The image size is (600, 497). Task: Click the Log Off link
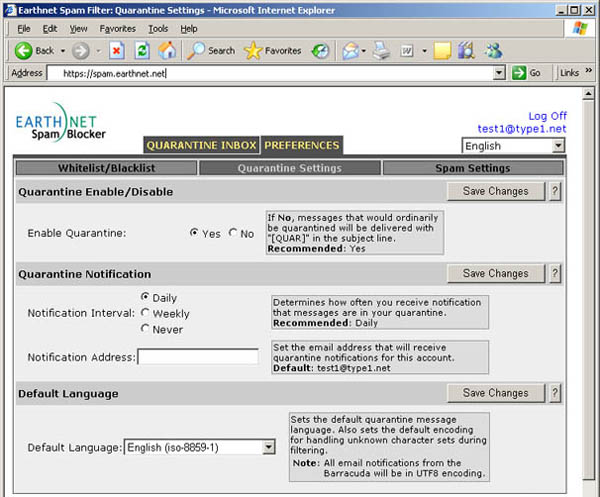pyautogui.click(x=548, y=116)
